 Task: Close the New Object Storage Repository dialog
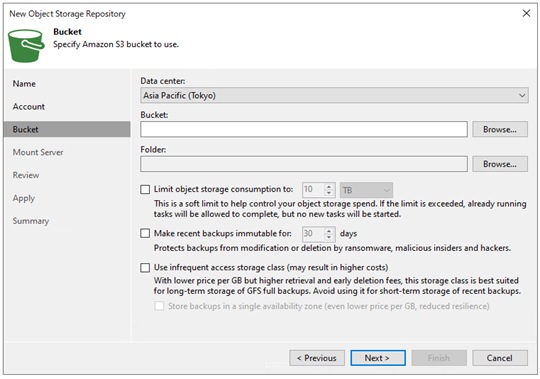coord(526,13)
